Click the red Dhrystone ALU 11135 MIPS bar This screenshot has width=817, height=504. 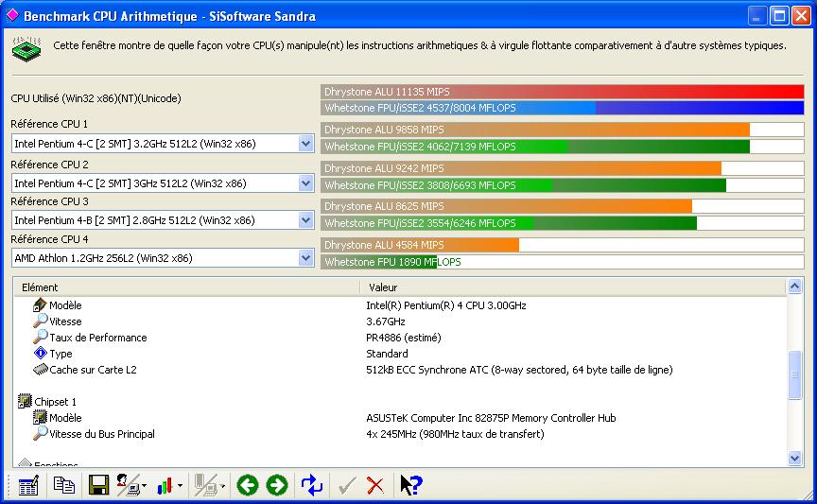click(x=563, y=91)
